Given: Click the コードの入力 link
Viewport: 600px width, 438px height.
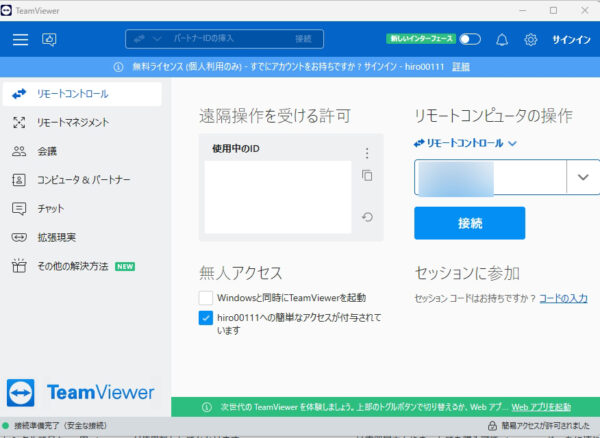Looking at the screenshot, I should [563, 298].
